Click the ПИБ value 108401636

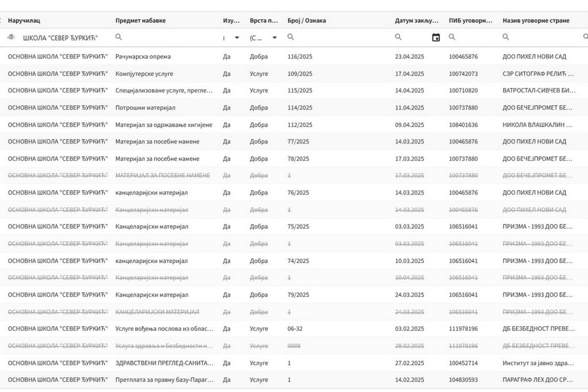click(463, 125)
